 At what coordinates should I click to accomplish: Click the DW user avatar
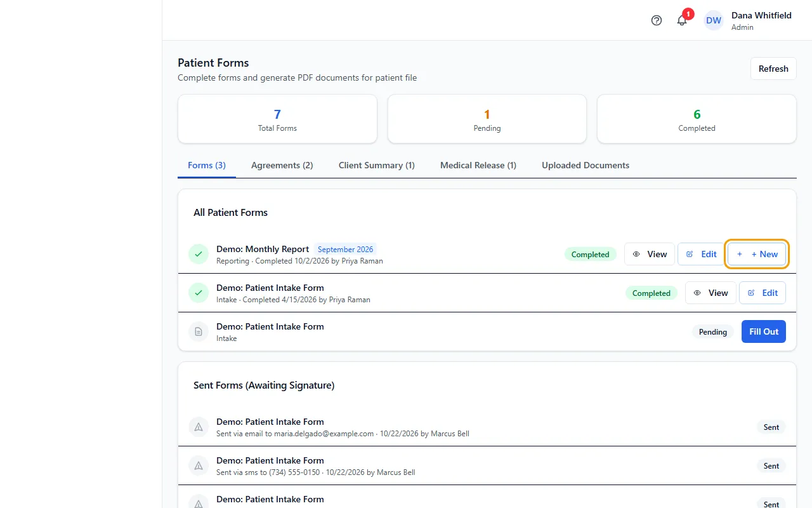714,20
